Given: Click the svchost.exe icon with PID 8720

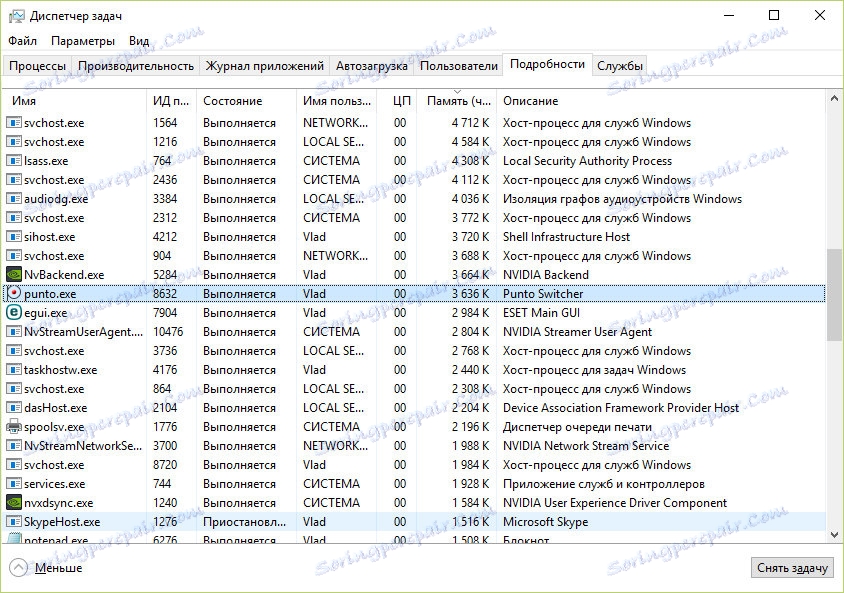Looking at the screenshot, I should [x=13, y=465].
